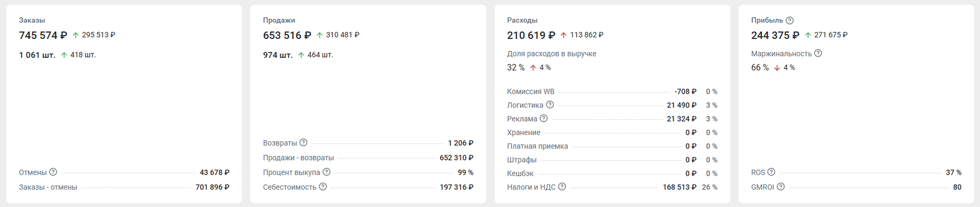Open the Маржинальность help icon

pos(818,53)
